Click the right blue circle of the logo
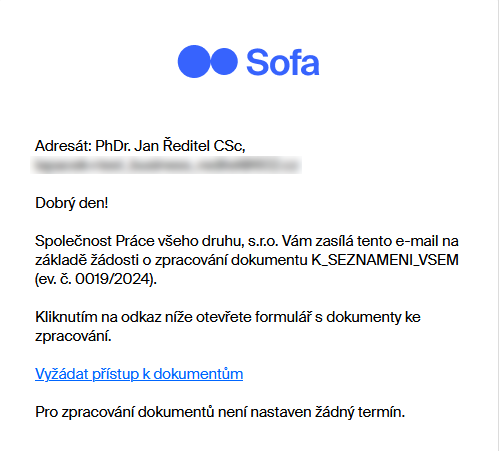The height and width of the screenshot is (451, 499). [224, 61]
